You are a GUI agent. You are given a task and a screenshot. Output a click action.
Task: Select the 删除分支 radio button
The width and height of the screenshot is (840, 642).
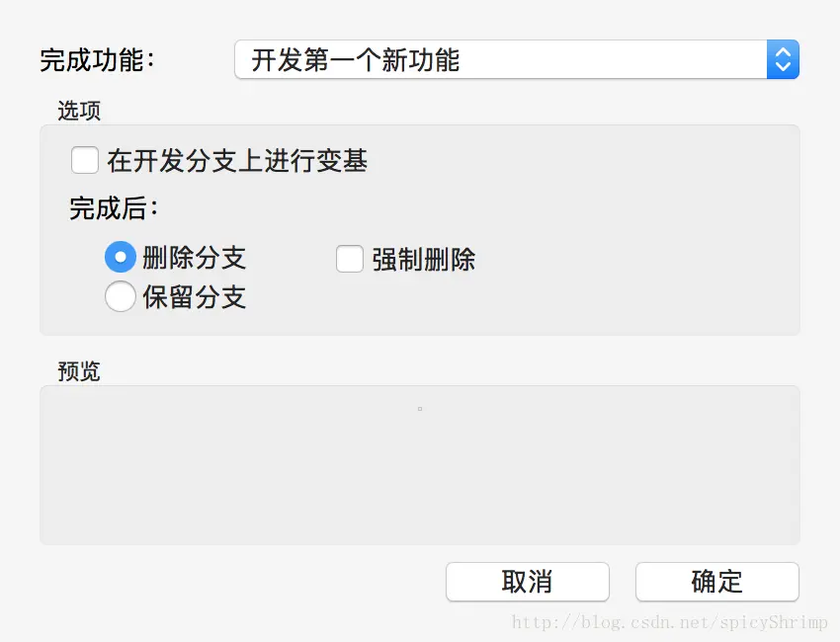[121, 257]
